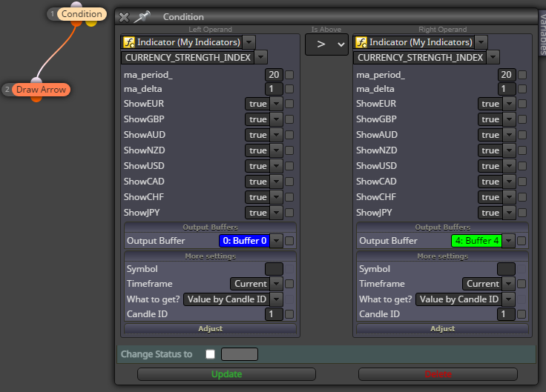Image resolution: width=546 pixels, height=392 pixels.
Task: Close the Condition panel with X icon
Action: [124, 17]
